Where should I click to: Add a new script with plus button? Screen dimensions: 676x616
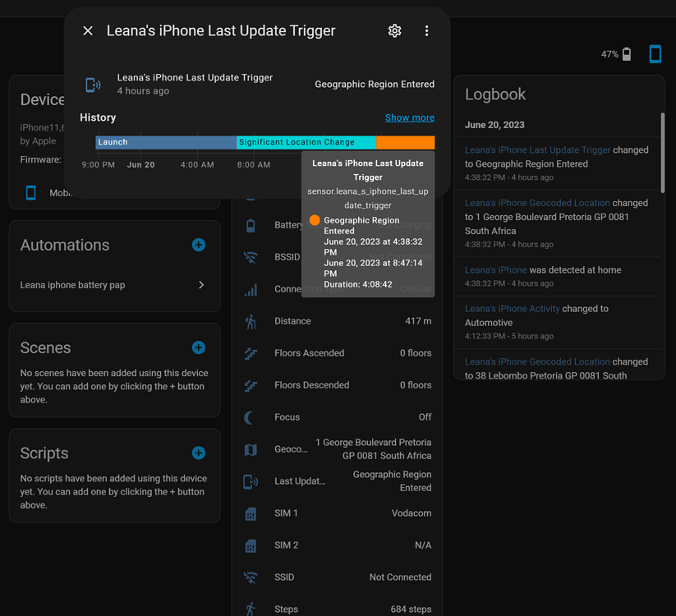[x=198, y=453]
